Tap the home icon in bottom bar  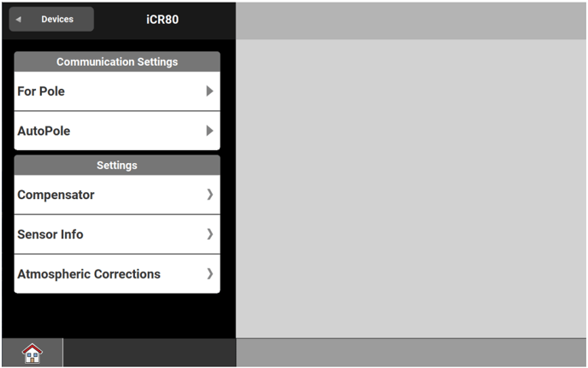click(x=32, y=353)
